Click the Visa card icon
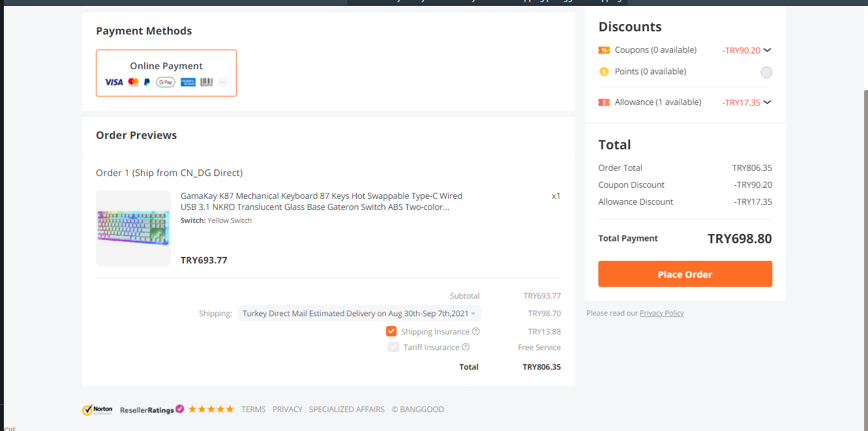Viewport: 868px width, 431px height. pyautogui.click(x=113, y=82)
